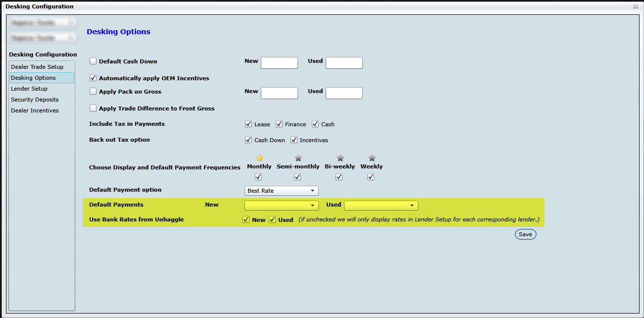
Task: Uncheck Automatically apply OEM Incentives
Action: (x=93, y=78)
